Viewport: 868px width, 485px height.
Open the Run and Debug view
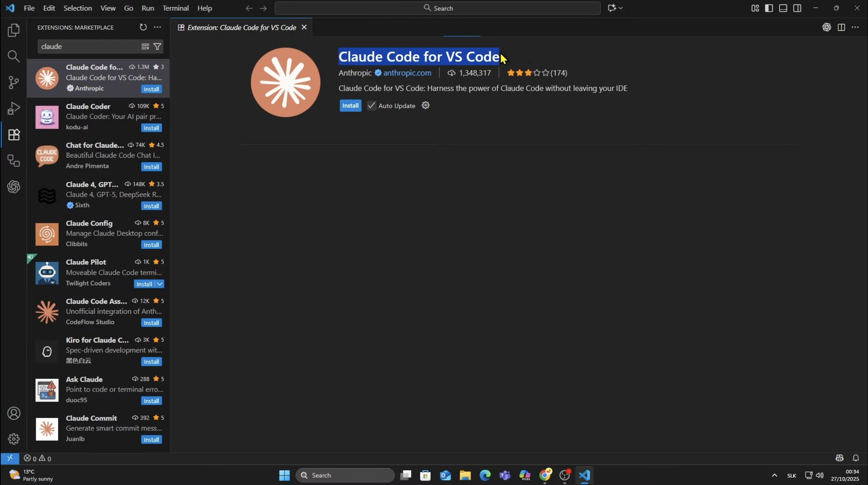pyautogui.click(x=14, y=109)
